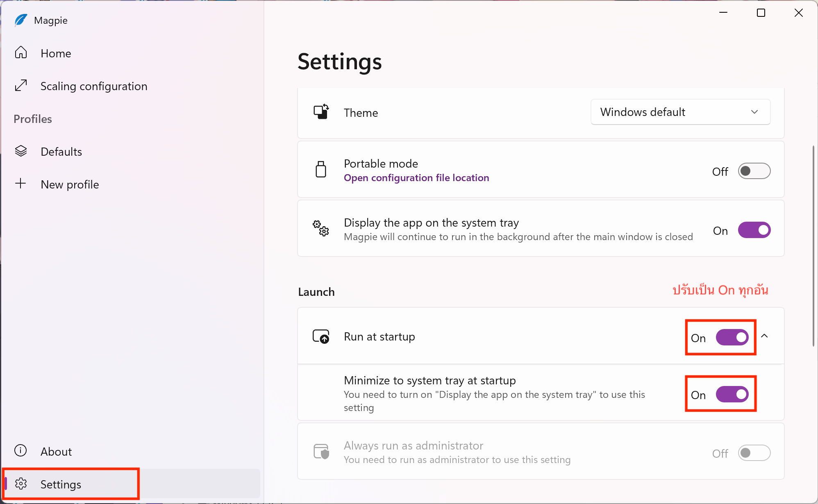Click the Magpie feather logo icon
This screenshot has height=504, width=818.
pos(20,20)
